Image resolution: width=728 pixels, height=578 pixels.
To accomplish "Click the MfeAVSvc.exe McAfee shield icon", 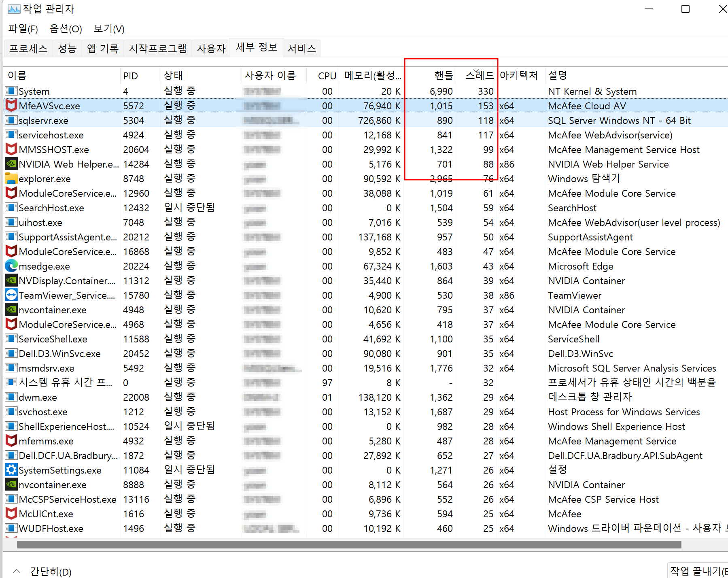I will click(11, 106).
